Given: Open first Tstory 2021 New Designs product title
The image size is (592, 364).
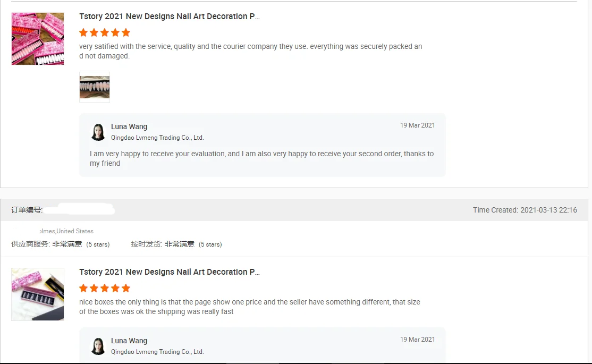Looking at the screenshot, I should 170,16.
